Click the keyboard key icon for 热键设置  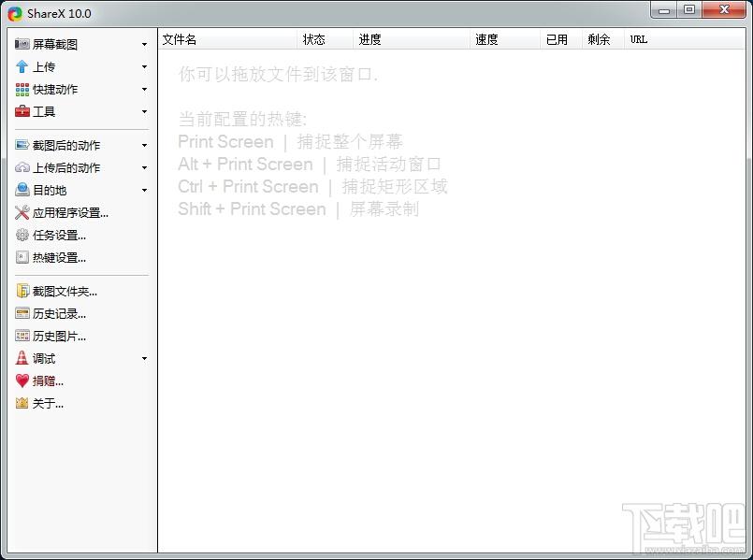(x=22, y=258)
